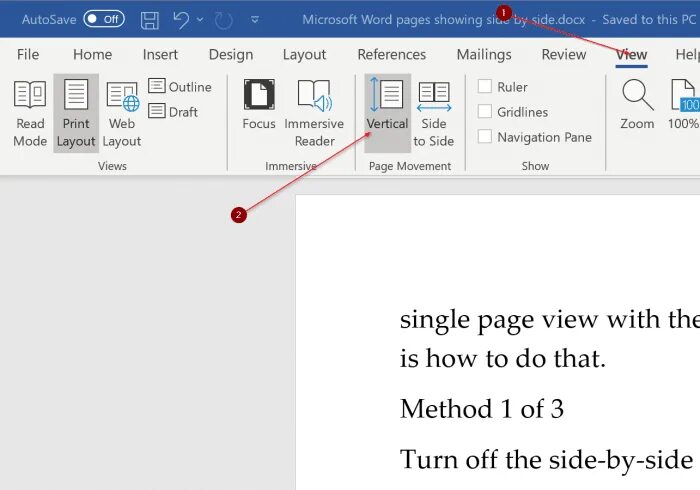The image size is (700, 490).
Task: Open the Zoom dialog magnifier
Action: [637, 105]
